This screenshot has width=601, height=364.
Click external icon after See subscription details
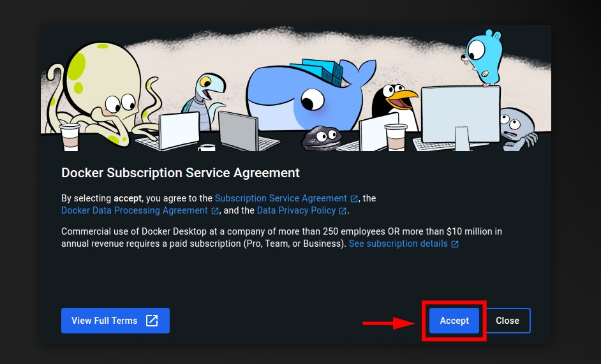coord(455,244)
